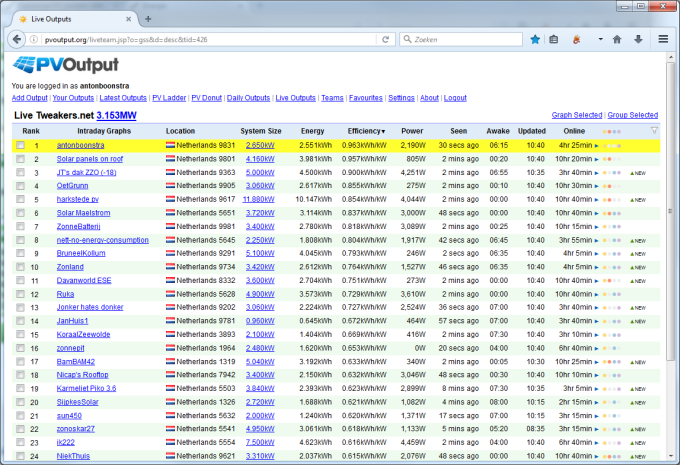Expand the online play arrow for antonboonstra
Screen dimensions: 680x465
click(x=596, y=145)
